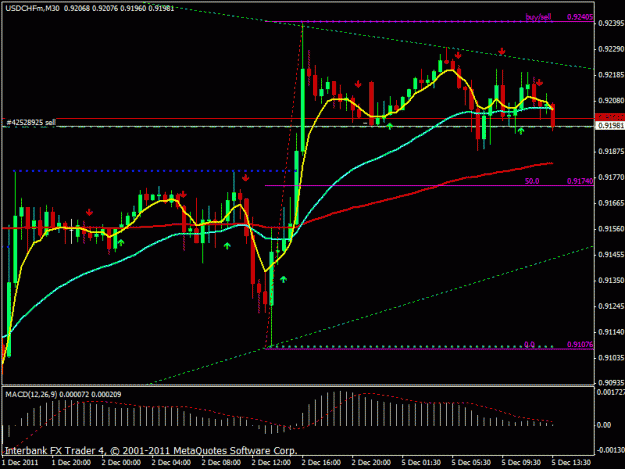
Task: Click the 0.91665 price axis label
Action: tap(611, 203)
